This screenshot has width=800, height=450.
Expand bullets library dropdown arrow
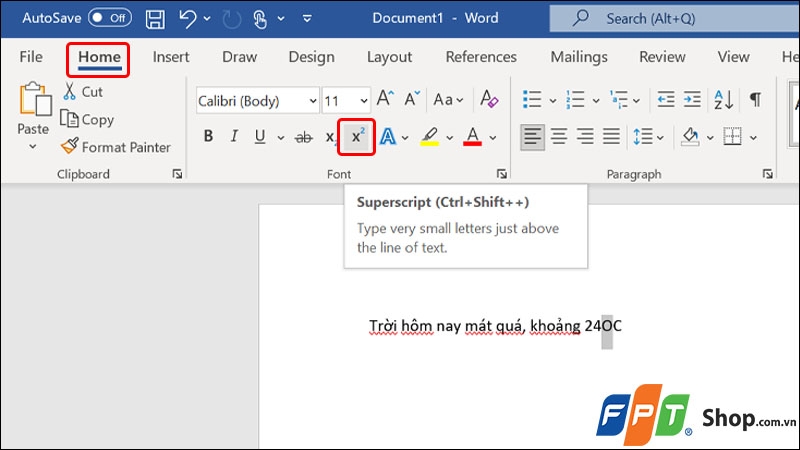552,101
